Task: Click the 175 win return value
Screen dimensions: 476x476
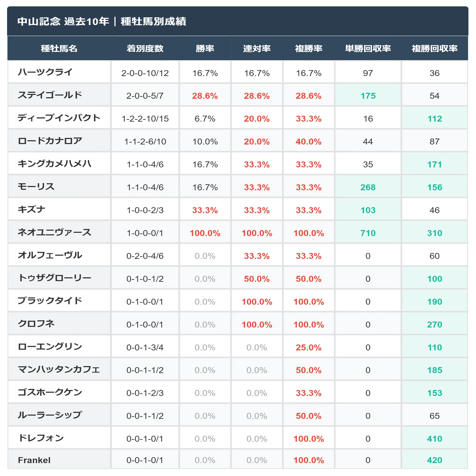Action: click(x=368, y=96)
